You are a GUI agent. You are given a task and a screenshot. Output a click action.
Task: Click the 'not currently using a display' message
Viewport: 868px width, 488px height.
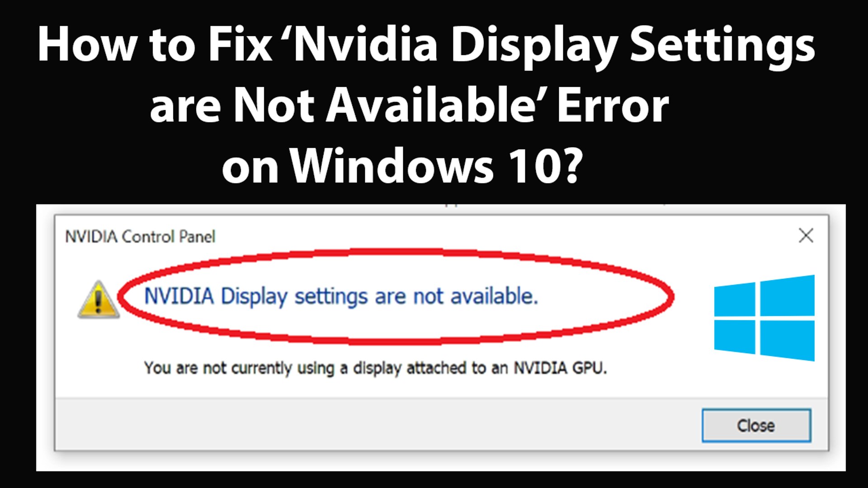(x=375, y=368)
